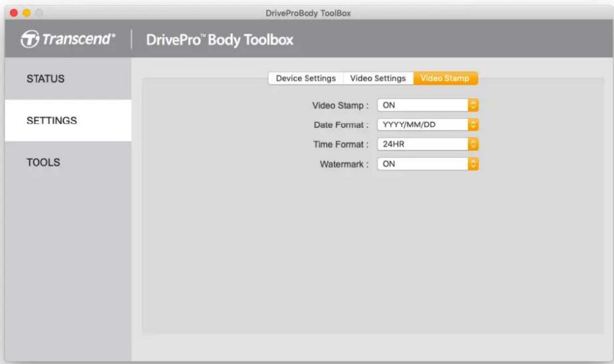The width and height of the screenshot is (614, 364).
Task: Click the orange arrows on Watermark dropdown
Action: [x=473, y=165]
